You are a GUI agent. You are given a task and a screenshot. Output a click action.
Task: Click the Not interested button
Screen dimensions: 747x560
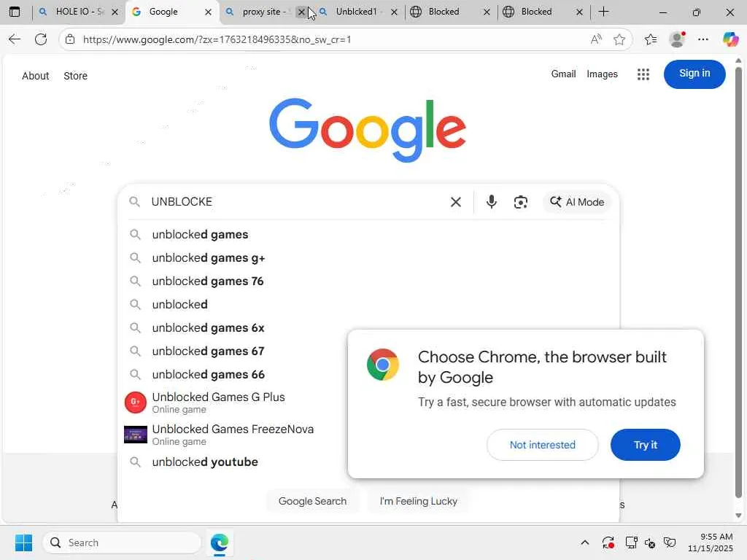542,445
